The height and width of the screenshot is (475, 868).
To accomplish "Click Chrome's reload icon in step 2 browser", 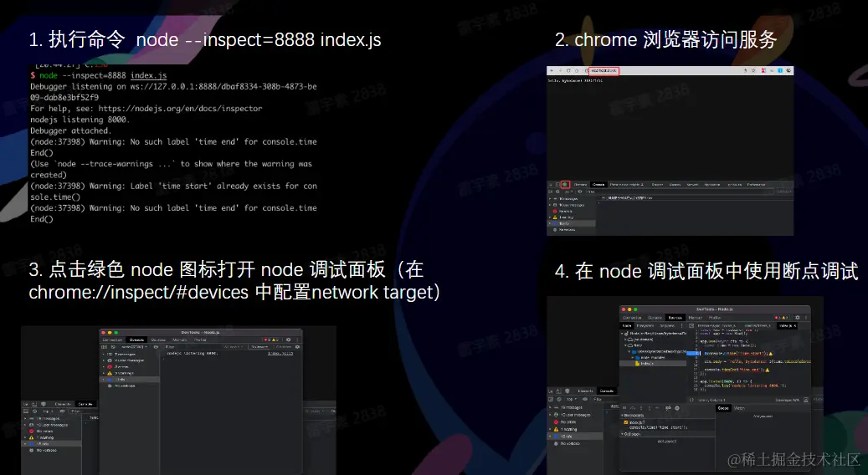I will pyautogui.click(x=568, y=71).
